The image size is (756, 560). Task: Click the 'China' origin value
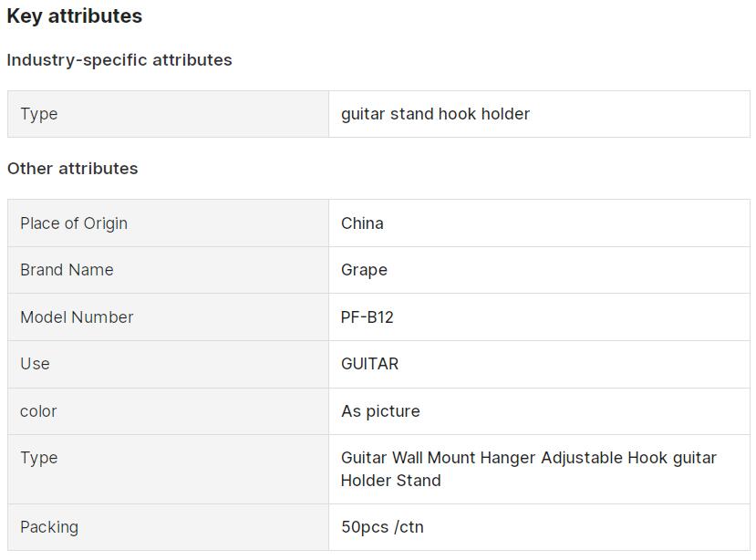pyautogui.click(x=362, y=223)
